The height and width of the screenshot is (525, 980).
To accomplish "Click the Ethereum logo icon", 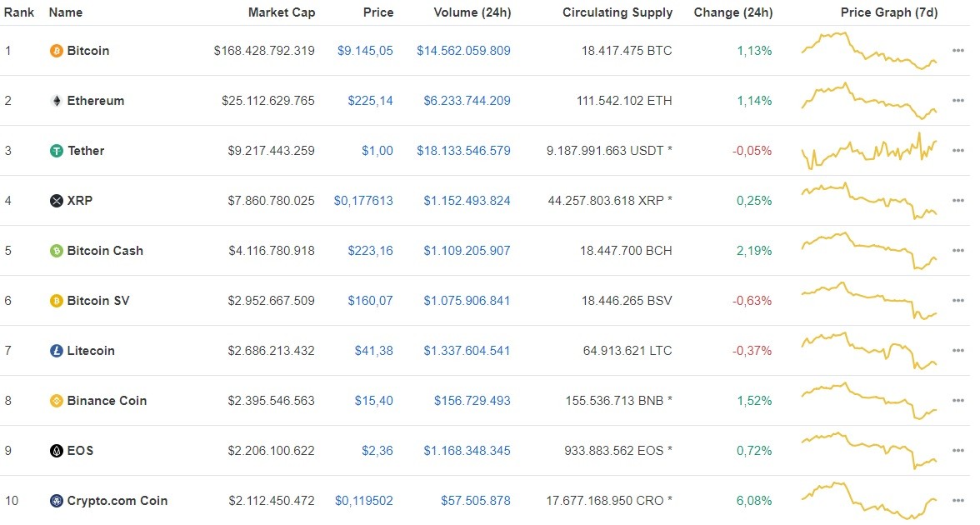I will 55,101.
